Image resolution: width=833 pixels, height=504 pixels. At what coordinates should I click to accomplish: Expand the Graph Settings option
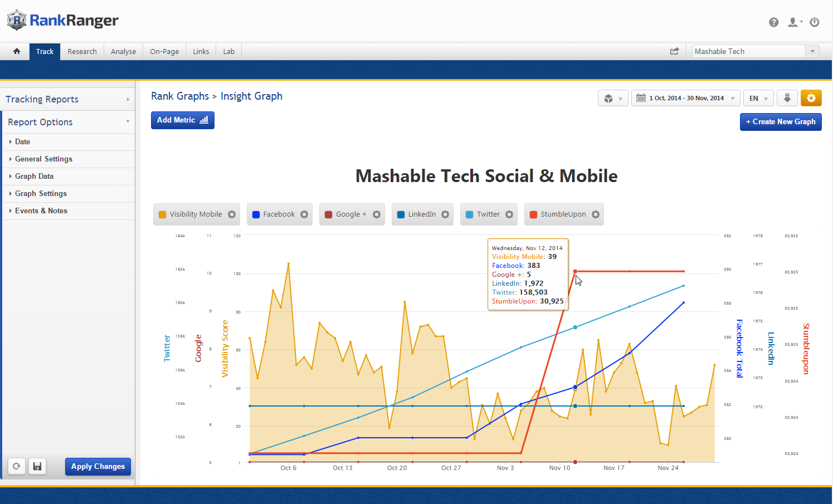[x=69, y=194]
